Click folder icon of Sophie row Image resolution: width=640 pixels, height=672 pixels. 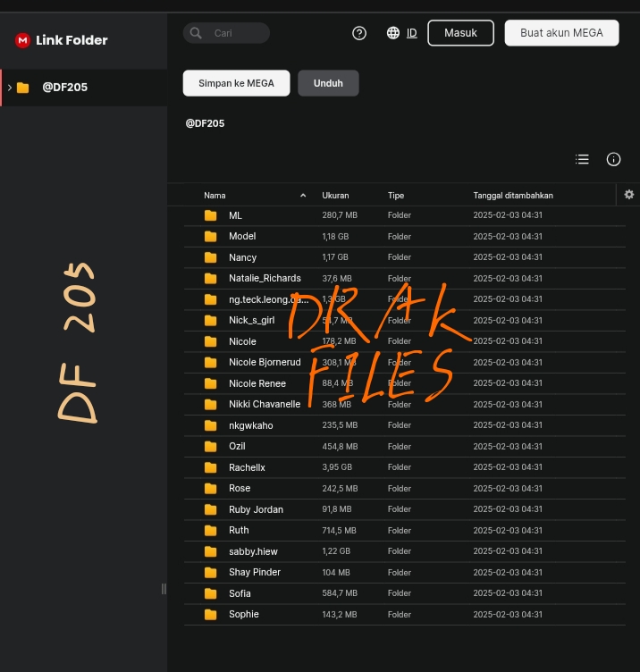coord(210,615)
